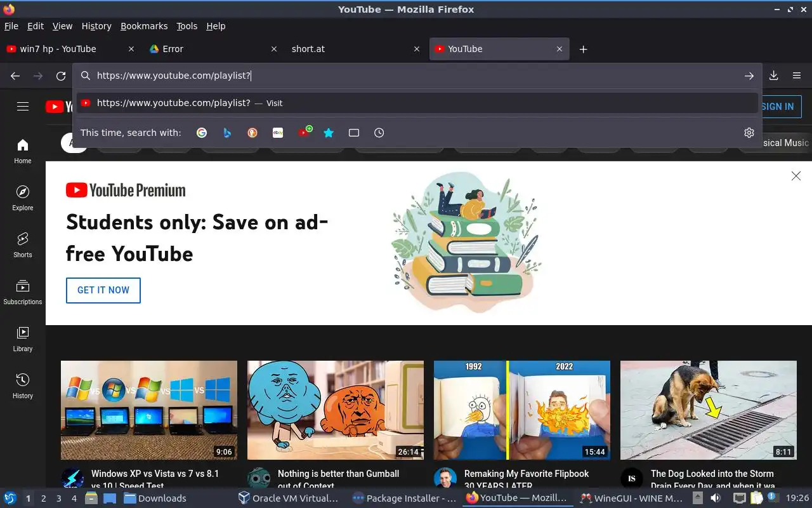Image resolution: width=812 pixels, height=508 pixels.
Task: Switch to Oracle VM VirtualBox window
Action: pyautogui.click(x=289, y=498)
